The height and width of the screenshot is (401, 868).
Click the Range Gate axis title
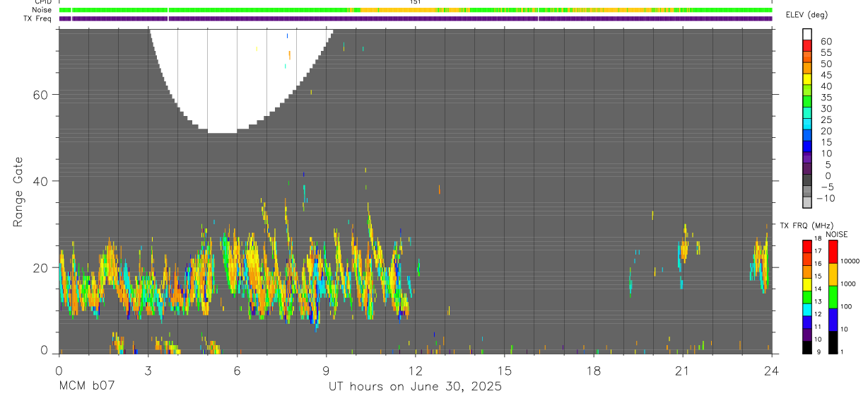point(18,191)
